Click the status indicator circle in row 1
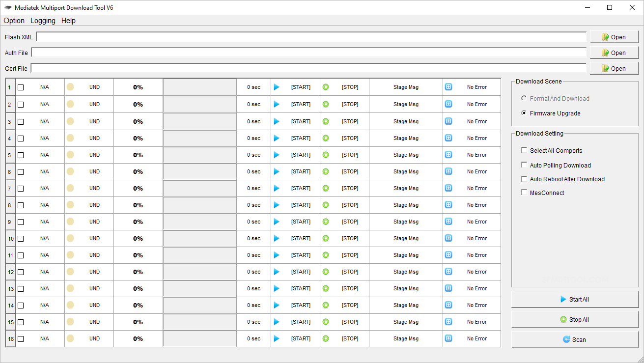The image size is (644, 363). [x=70, y=87]
